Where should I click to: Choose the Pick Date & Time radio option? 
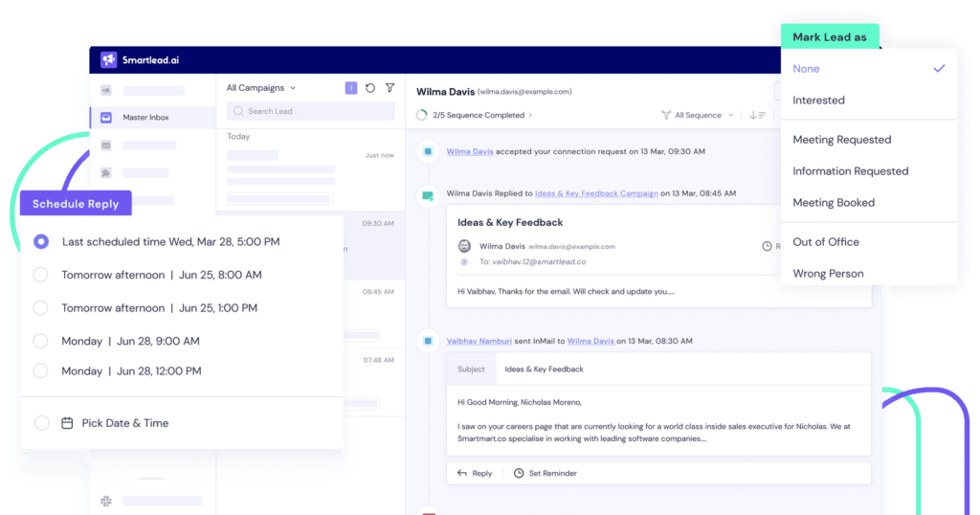coord(41,423)
